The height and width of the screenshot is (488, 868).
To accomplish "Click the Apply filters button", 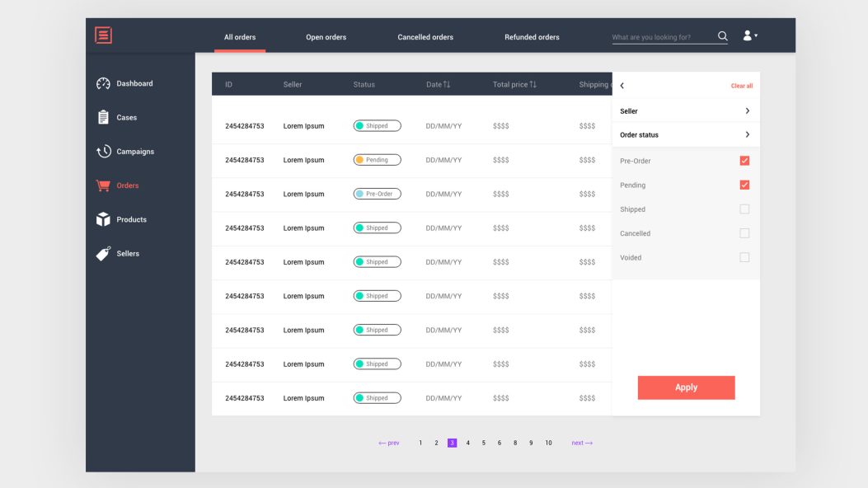I will point(686,387).
